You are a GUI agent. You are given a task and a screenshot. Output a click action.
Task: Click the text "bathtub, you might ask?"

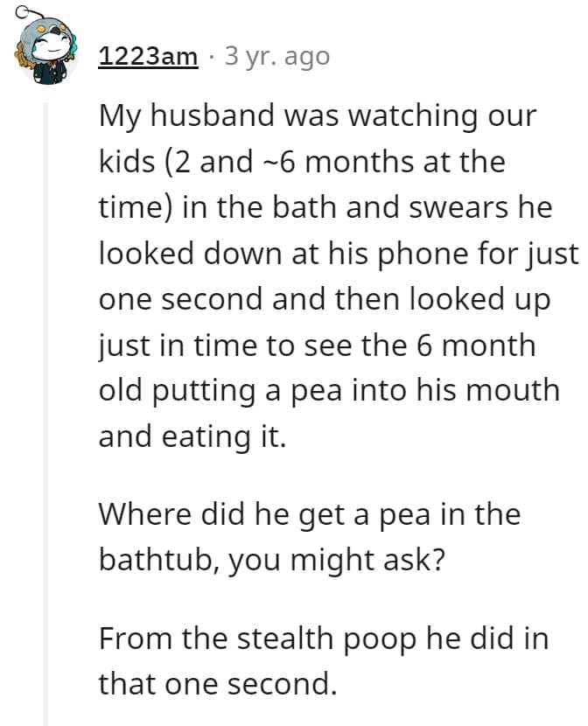click(x=272, y=558)
